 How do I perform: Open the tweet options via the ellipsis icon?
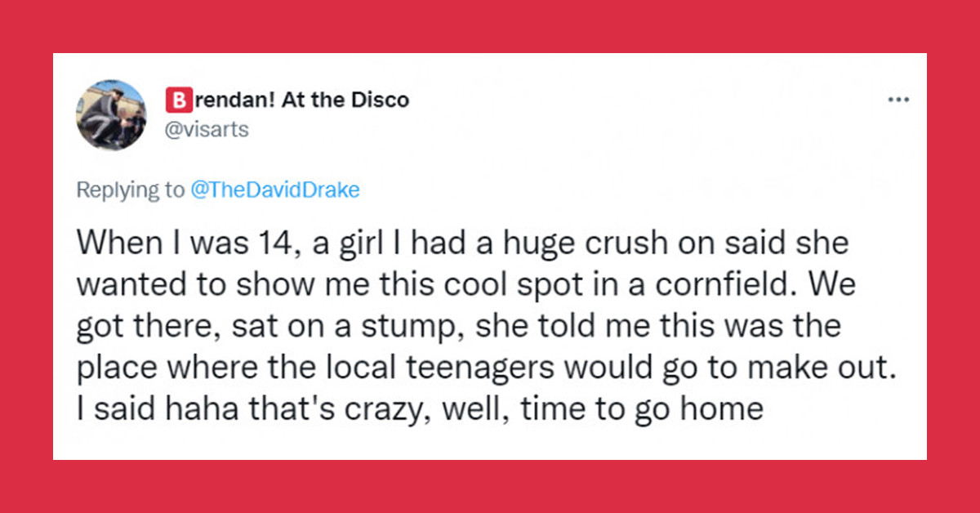[x=898, y=99]
